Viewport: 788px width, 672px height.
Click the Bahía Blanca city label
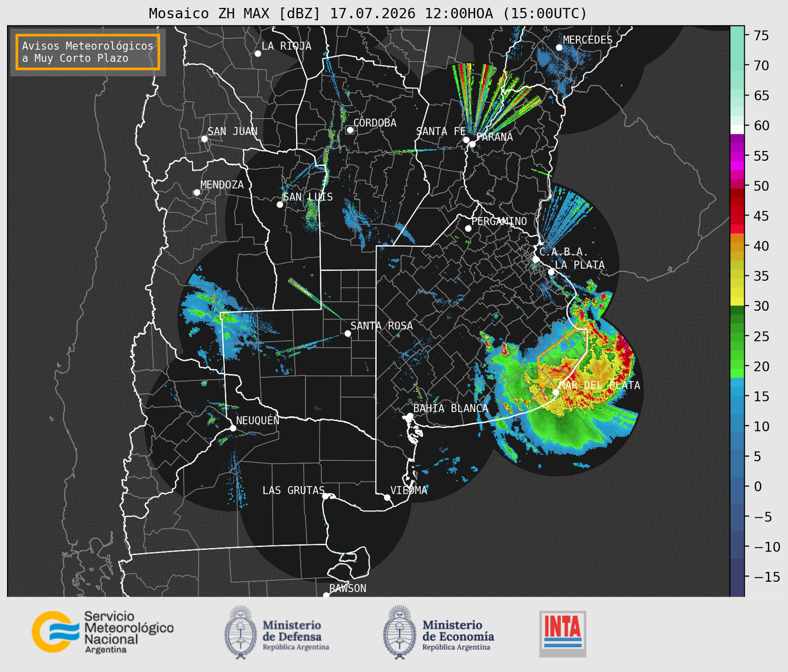pos(451,408)
